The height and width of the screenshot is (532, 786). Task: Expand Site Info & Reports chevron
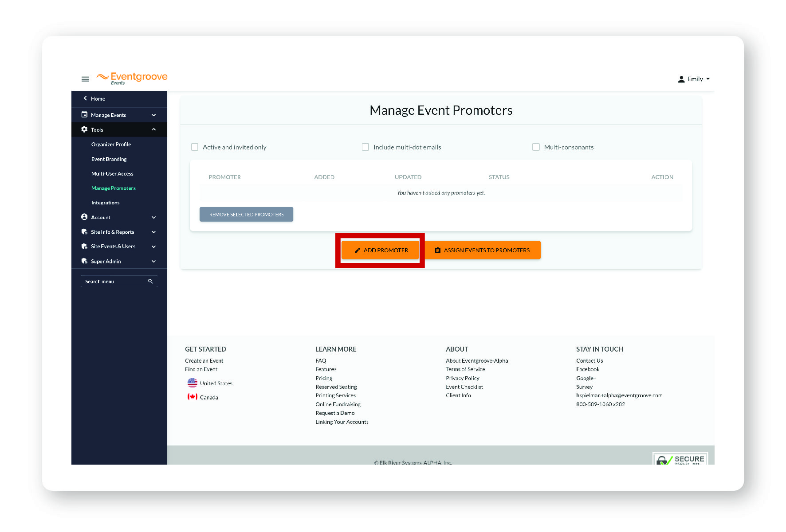(x=154, y=232)
